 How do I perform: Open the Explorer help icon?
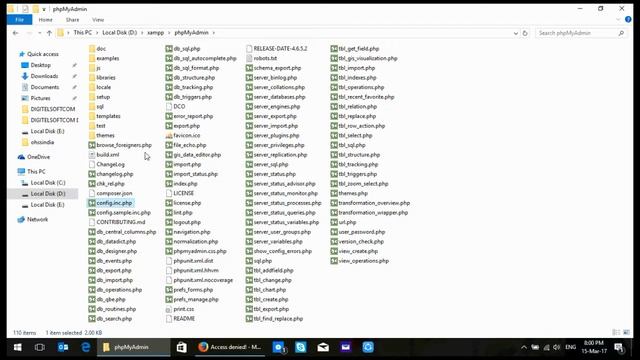click(628, 20)
